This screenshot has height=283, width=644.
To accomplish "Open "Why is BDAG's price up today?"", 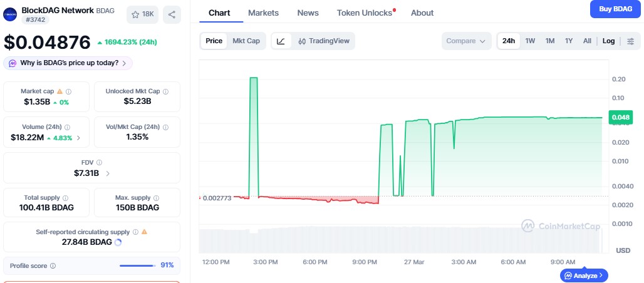I will (x=68, y=63).
